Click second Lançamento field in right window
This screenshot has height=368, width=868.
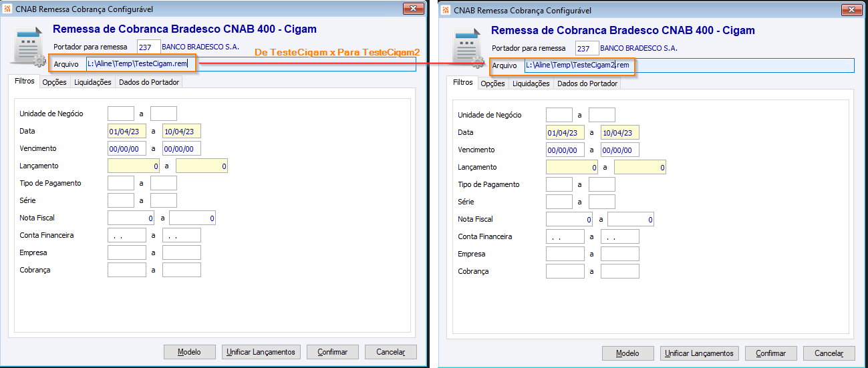(x=640, y=168)
